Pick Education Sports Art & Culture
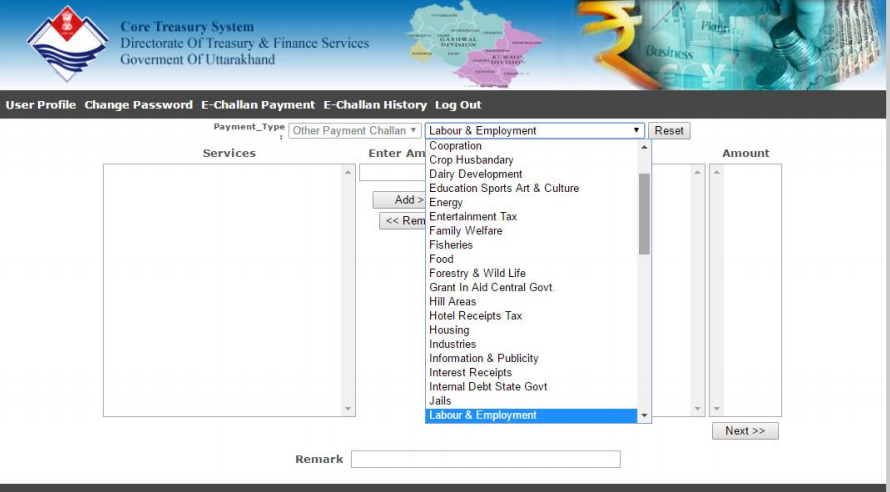 [531, 188]
